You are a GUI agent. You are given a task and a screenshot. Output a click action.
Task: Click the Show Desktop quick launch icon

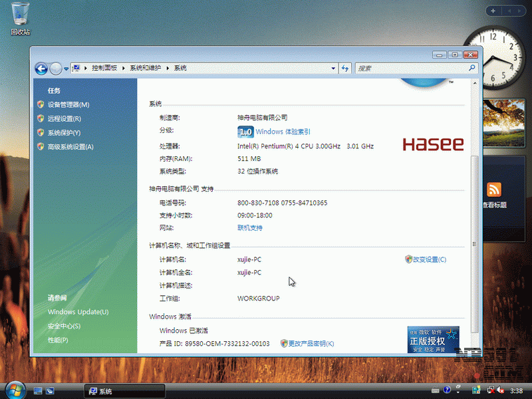tap(38, 390)
